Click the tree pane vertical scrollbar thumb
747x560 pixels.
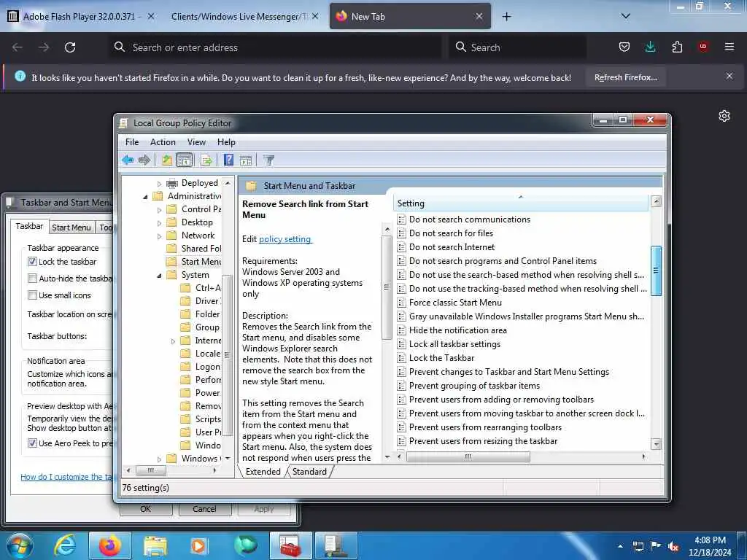(228, 355)
